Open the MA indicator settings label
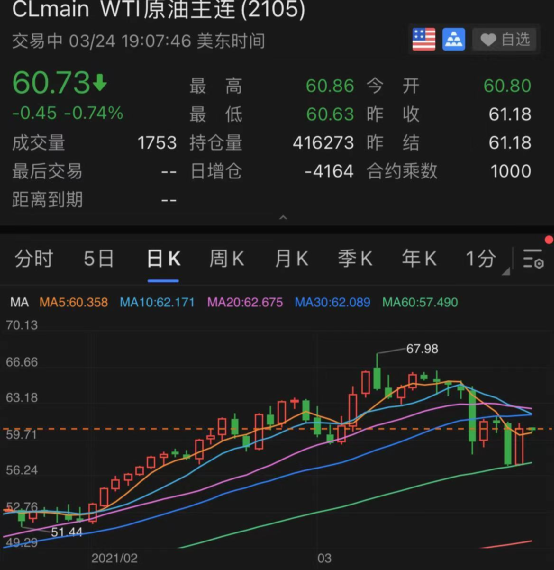The height and width of the screenshot is (570, 554). tap(19, 302)
